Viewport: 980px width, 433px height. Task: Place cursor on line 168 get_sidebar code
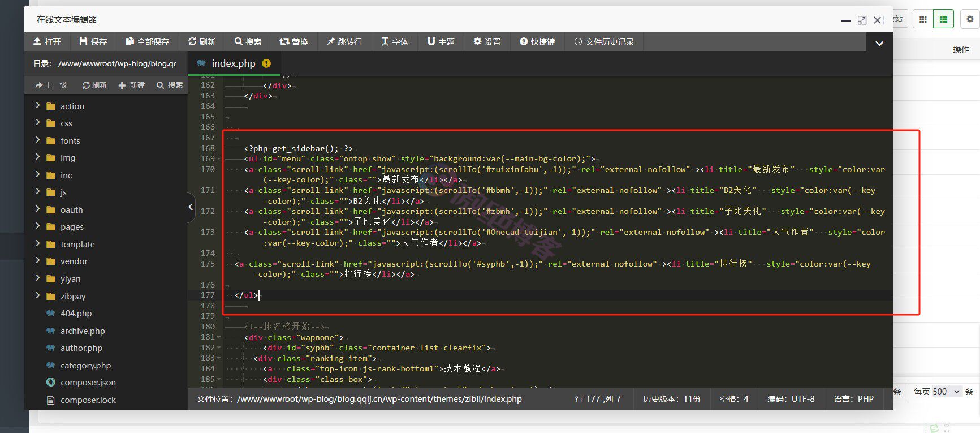pyautogui.click(x=298, y=148)
